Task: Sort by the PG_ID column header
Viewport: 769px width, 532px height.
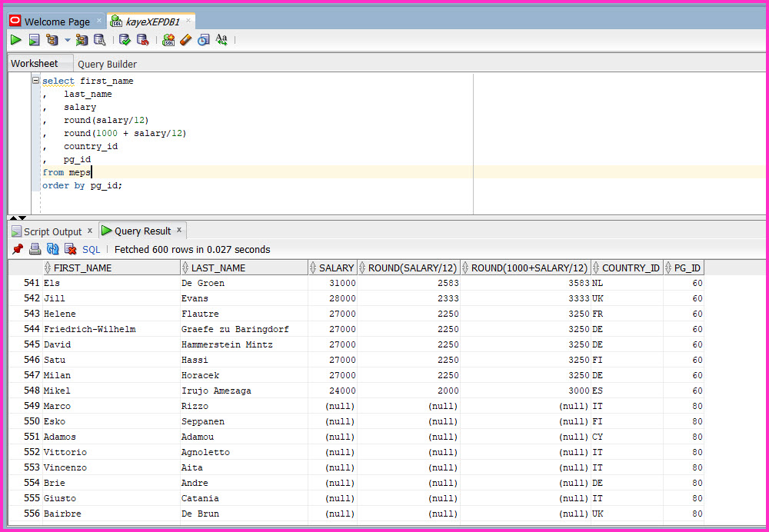Action: 684,268
